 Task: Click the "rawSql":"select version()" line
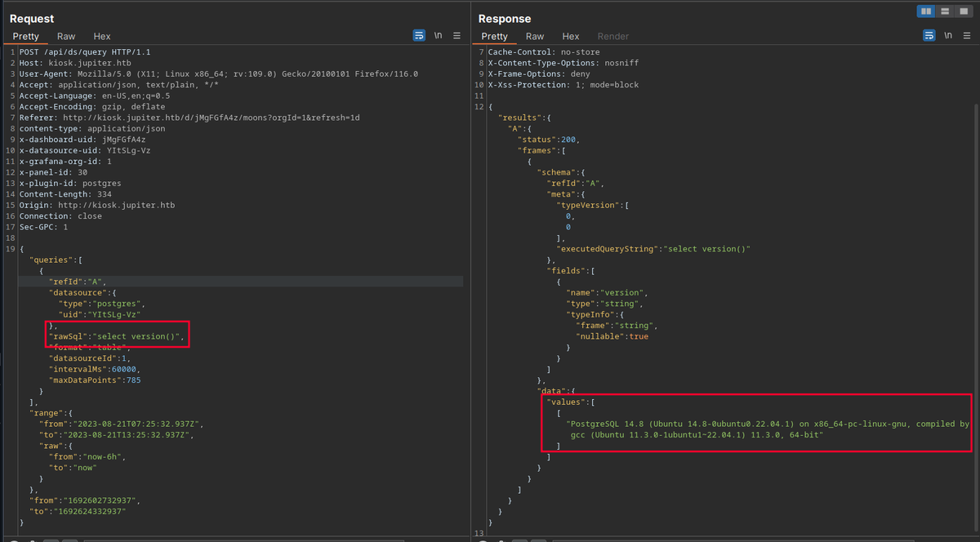point(118,336)
